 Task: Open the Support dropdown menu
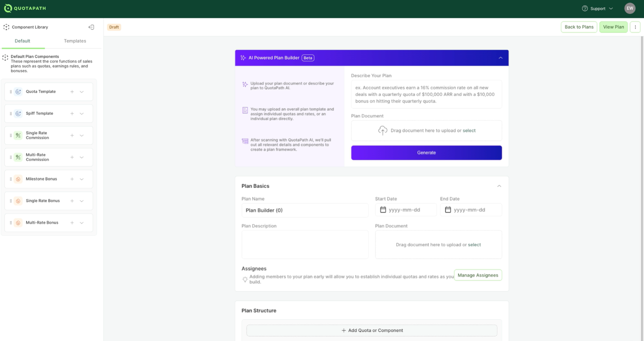click(x=597, y=8)
